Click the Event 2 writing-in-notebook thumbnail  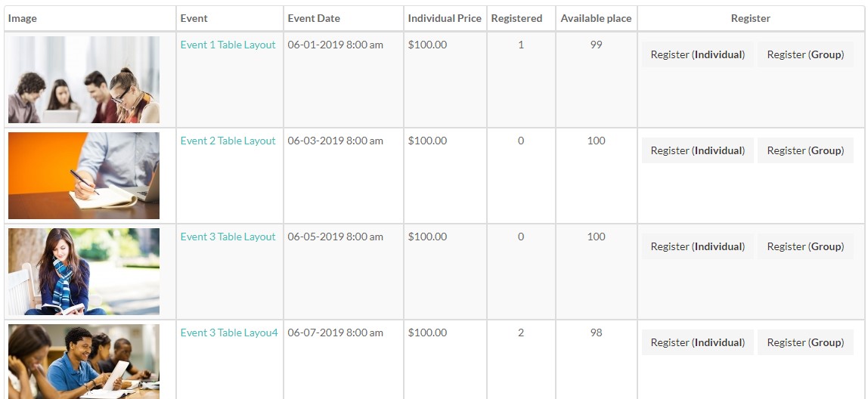click(x=84, y=175)
